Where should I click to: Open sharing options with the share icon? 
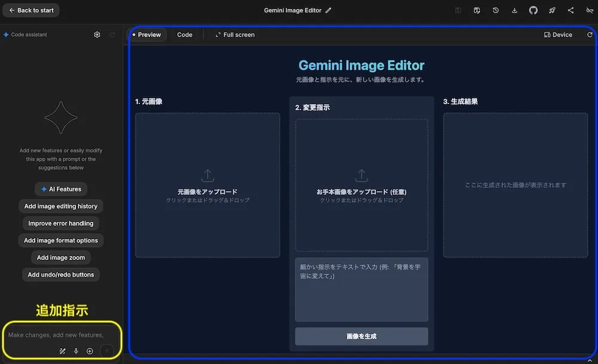point(570,10)
